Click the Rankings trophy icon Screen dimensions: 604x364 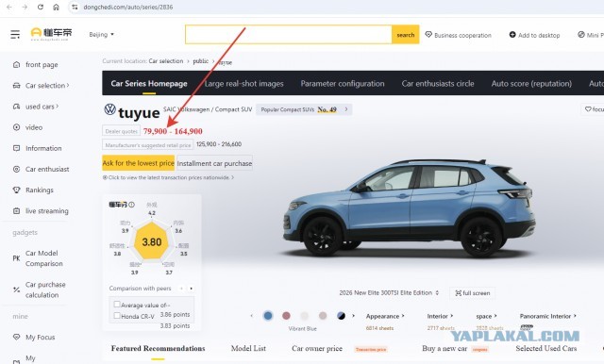click(x=17, y=190)
